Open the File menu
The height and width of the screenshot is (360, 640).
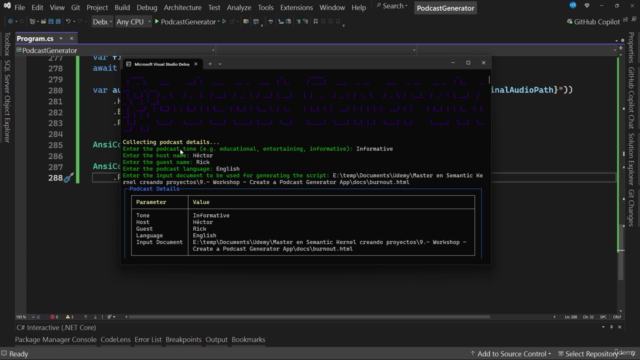pyautogui.click(x=20, y=7)
